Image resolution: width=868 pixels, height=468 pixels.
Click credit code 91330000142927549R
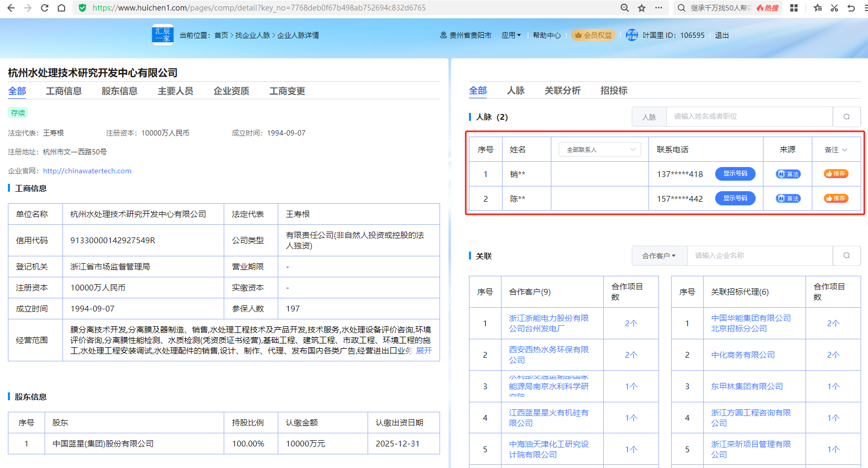point(113,241)
